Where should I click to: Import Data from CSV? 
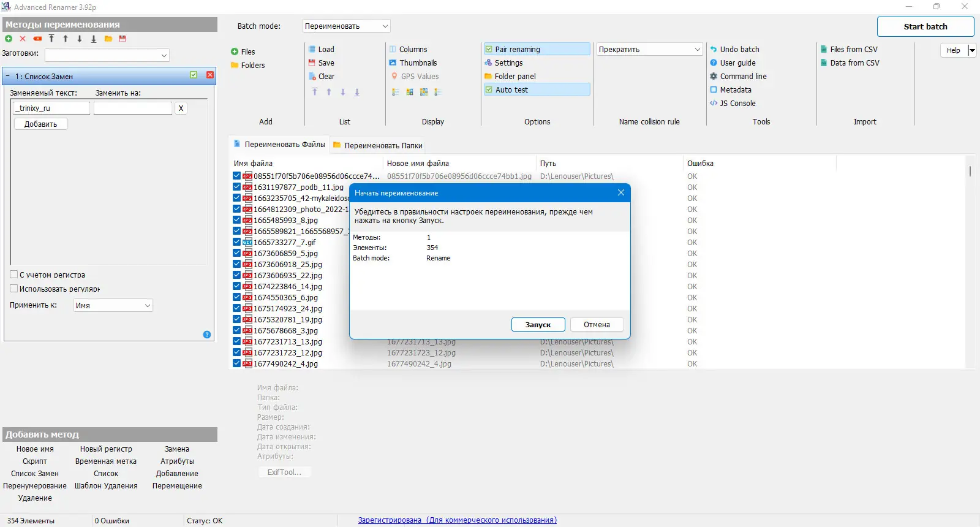click(x=850, y=63)
